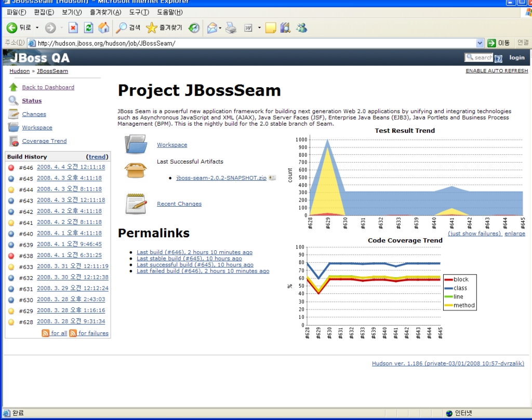
Task: Open the Tools (도구) menu
Action: [139, 12]
